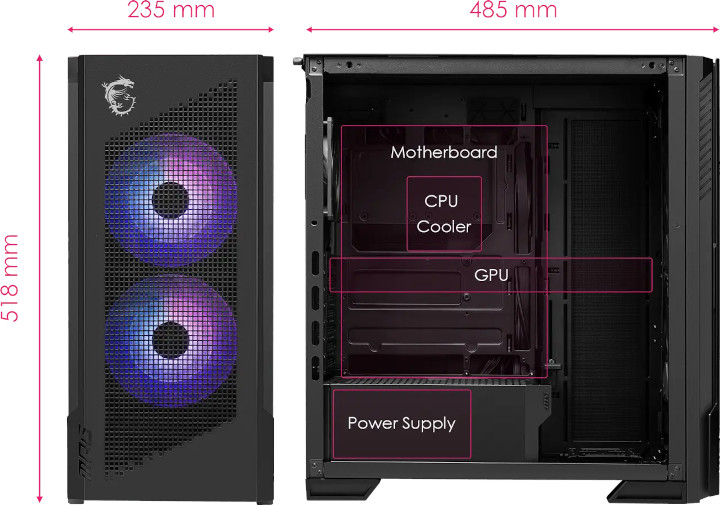
Task: Click the rear exhaust fan
Action: click(328, 168)
